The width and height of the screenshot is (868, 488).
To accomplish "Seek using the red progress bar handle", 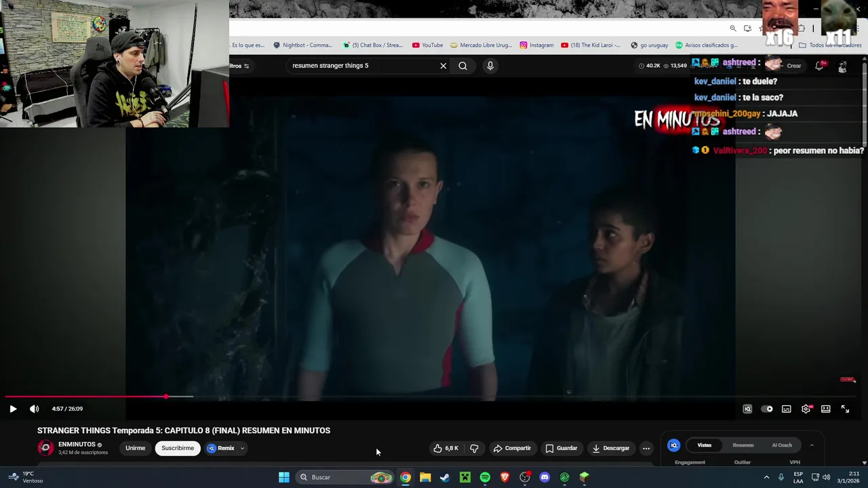I will pos(166,396).
